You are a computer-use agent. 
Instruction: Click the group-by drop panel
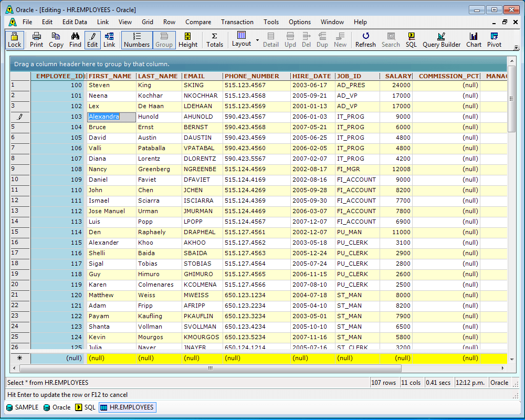(x=258, y=64)
